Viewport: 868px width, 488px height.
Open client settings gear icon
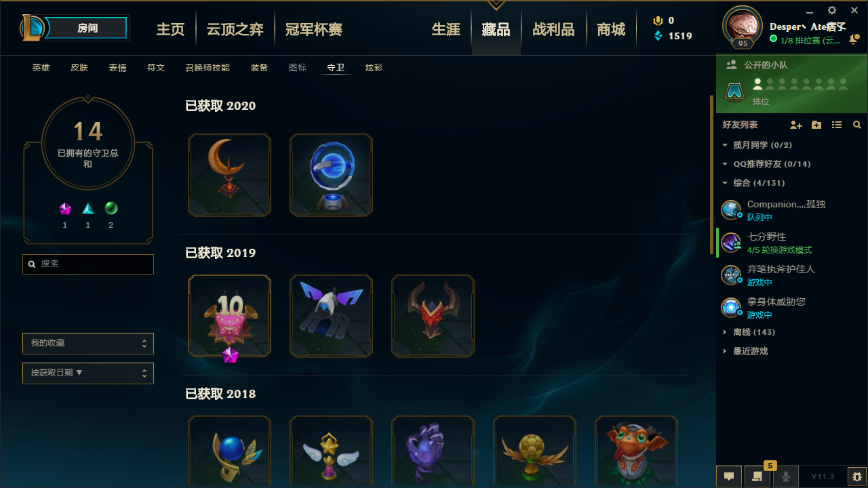[x=832, y=10]
